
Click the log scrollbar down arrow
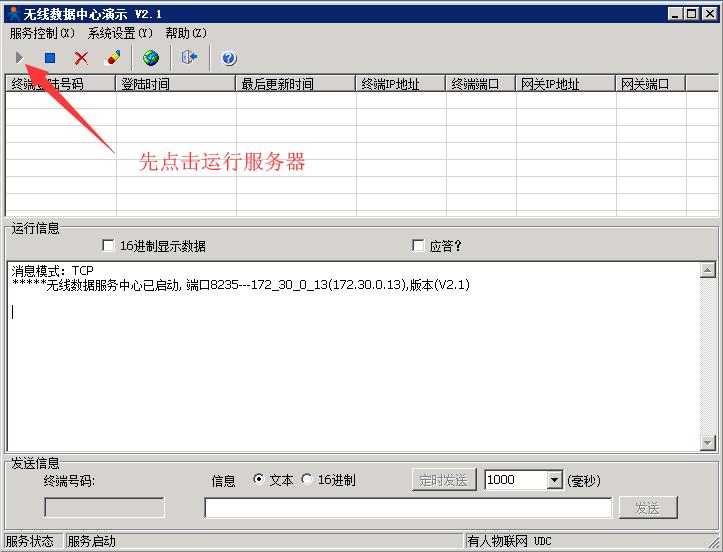tap(708, 443)
